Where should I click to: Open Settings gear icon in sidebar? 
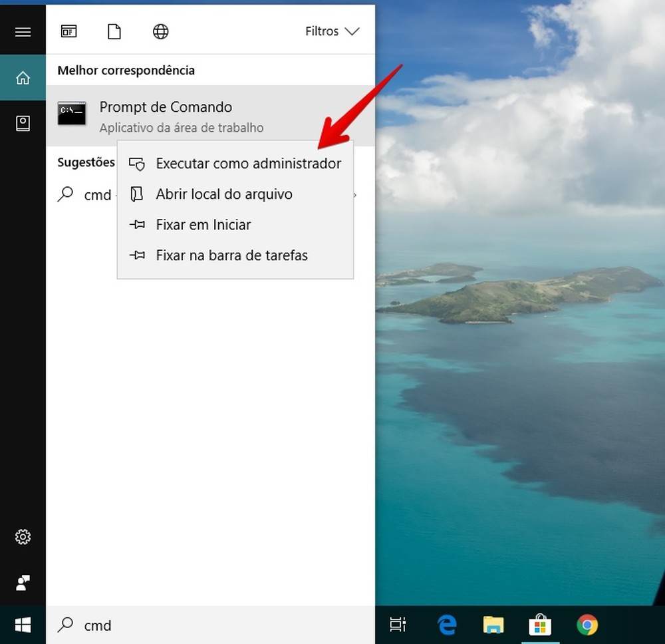(x=23, y=537)
